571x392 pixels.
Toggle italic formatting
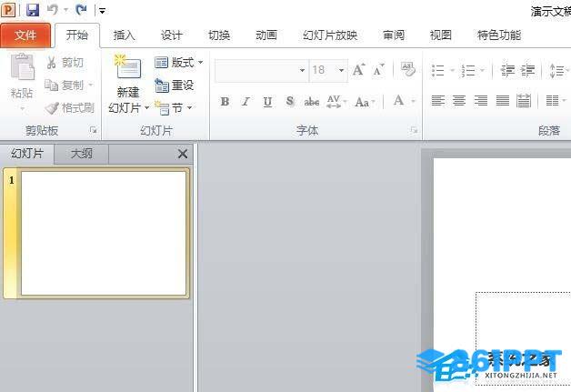246,101
